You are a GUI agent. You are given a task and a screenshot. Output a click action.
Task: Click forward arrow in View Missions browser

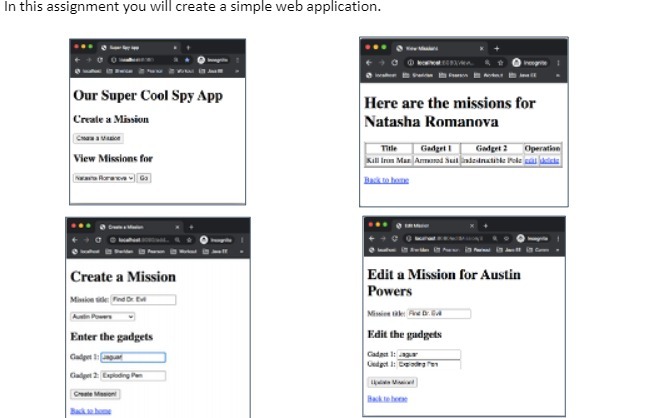(381, 62)
